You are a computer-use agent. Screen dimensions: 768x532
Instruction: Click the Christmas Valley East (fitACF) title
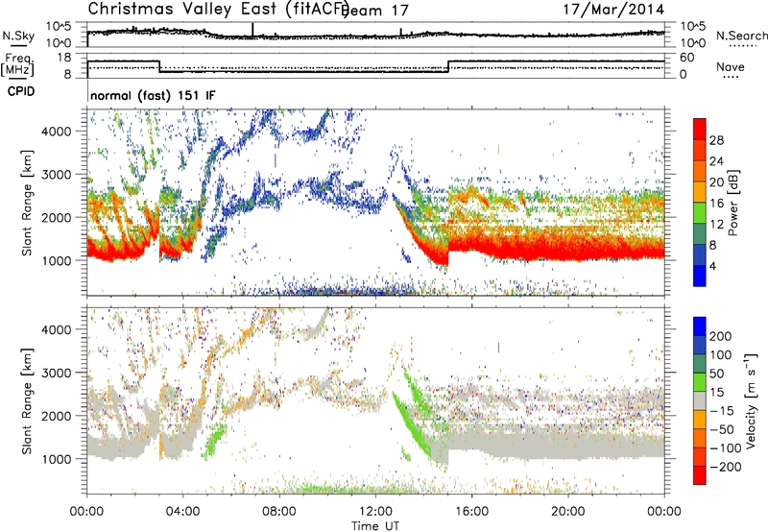(219, 10)
